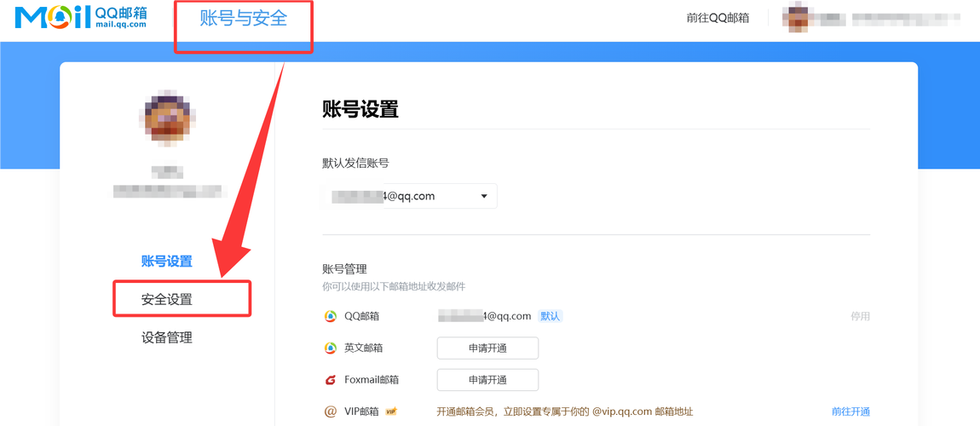Click the 停用 link for QQ邮箱

(860, 316)
